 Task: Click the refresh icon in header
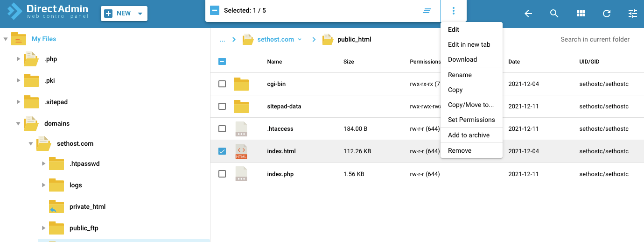(x=607, y=14)
